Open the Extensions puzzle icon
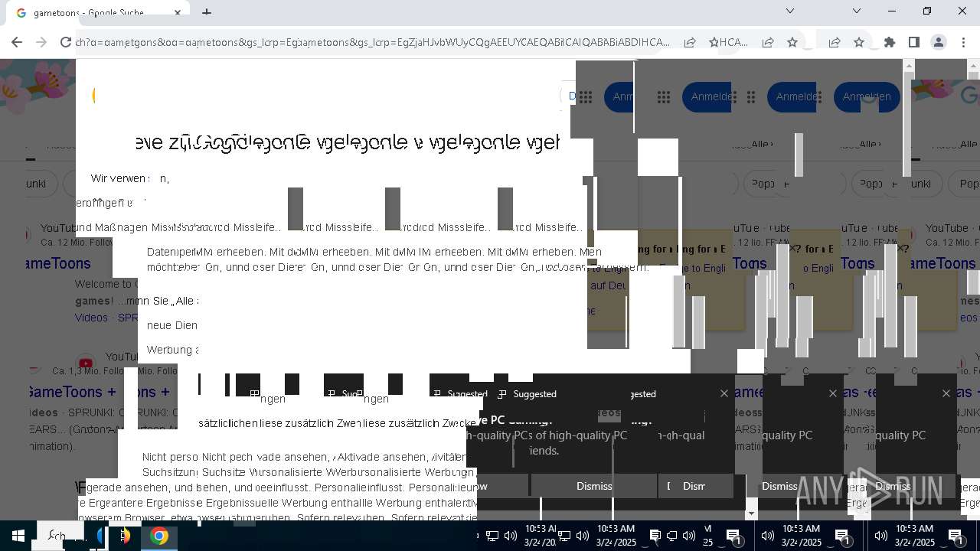980x551 pixels. [x=889, y=43]
